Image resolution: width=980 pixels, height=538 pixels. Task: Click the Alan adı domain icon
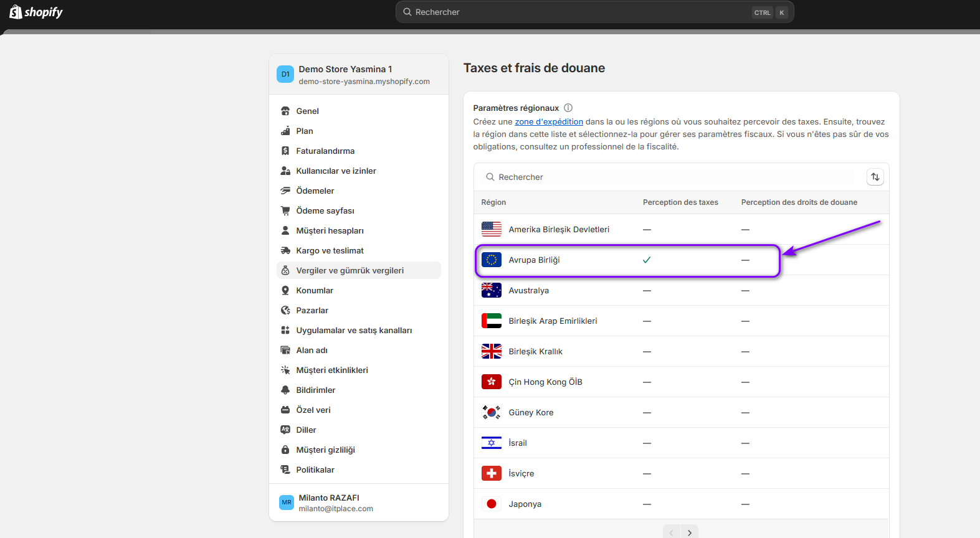285,350
